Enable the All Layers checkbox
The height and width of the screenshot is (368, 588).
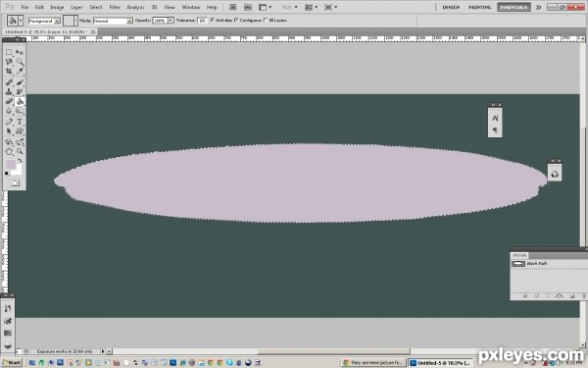click(x=266, y=20)
